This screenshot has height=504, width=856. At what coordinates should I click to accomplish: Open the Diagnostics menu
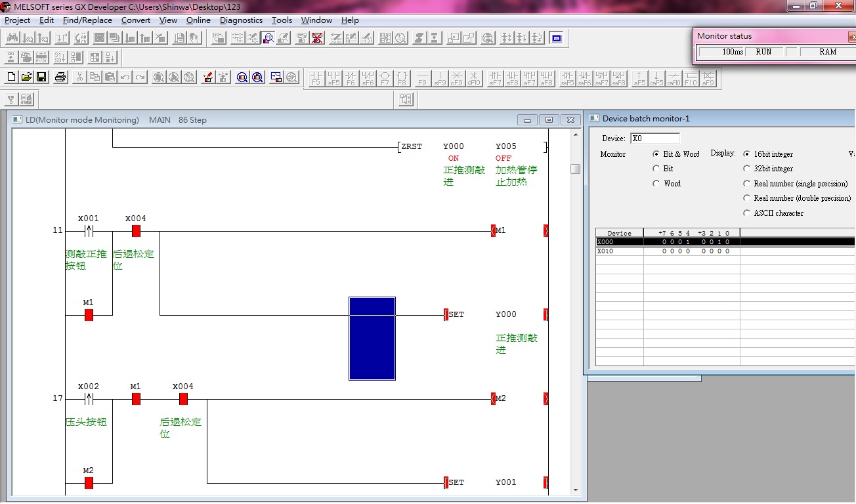coord(241,20)
